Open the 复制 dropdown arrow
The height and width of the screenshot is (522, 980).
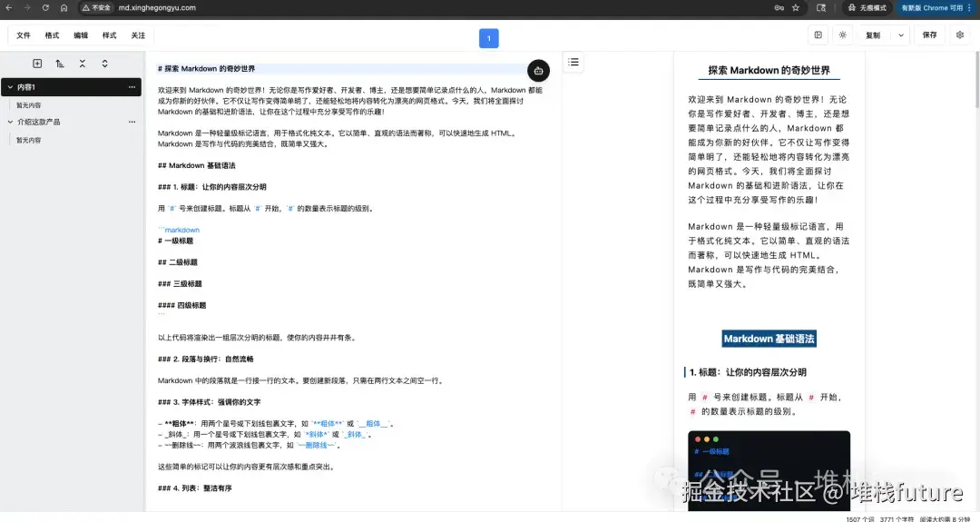pyautogui.click(x=901, y=35)
